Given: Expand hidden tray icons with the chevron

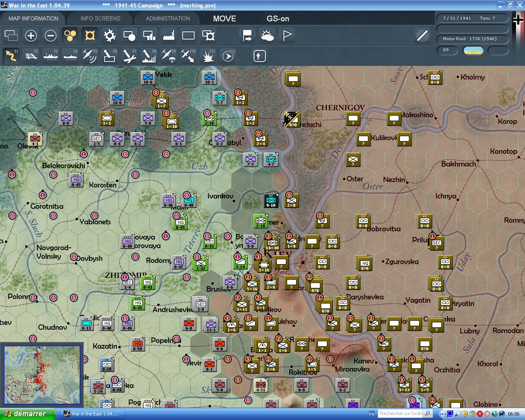Looking at the screenshot, I should (442, 414).
